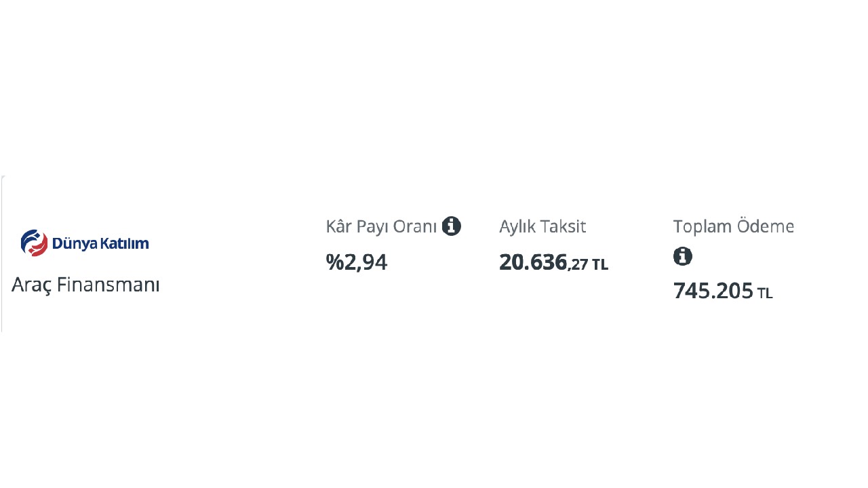This screenshot has width=868, height=488.
Task: Click the word Oranı in the label
Action: [416, 226]
